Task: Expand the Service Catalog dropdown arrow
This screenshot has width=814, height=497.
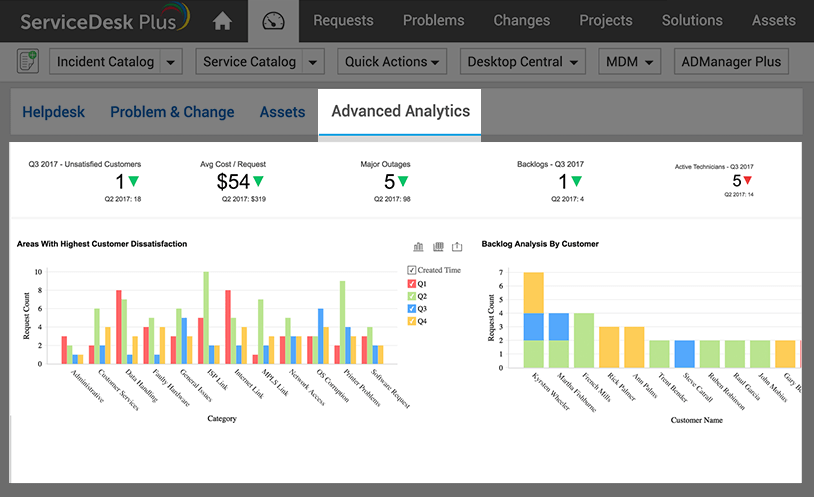Action: coord(314,62)
